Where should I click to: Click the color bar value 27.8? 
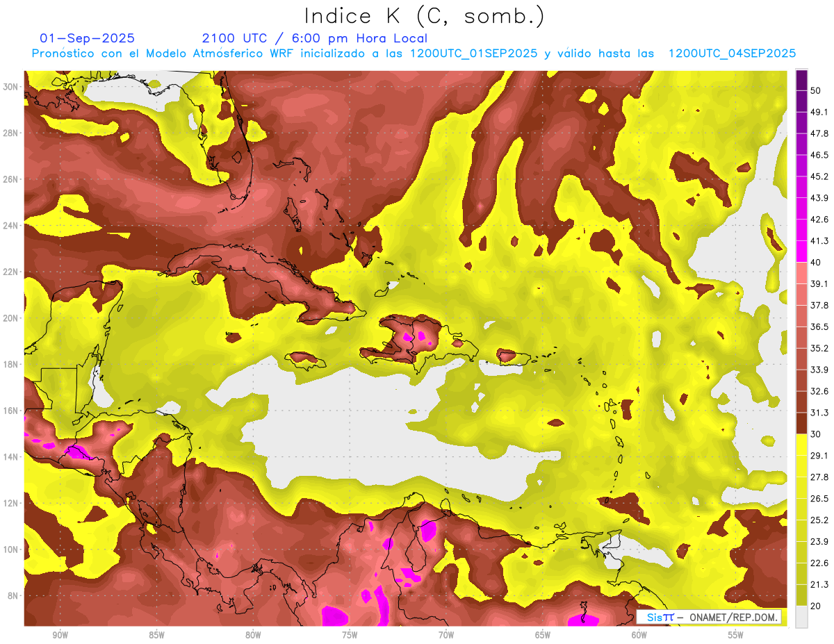point(819,477)
